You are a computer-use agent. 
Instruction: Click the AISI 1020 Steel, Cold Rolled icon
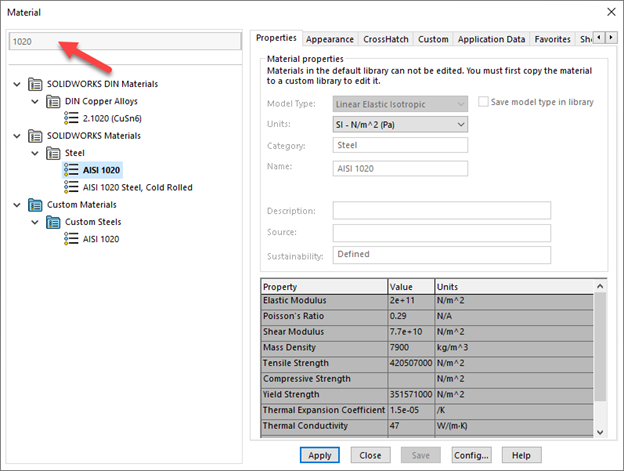click(x=71, y=187)
